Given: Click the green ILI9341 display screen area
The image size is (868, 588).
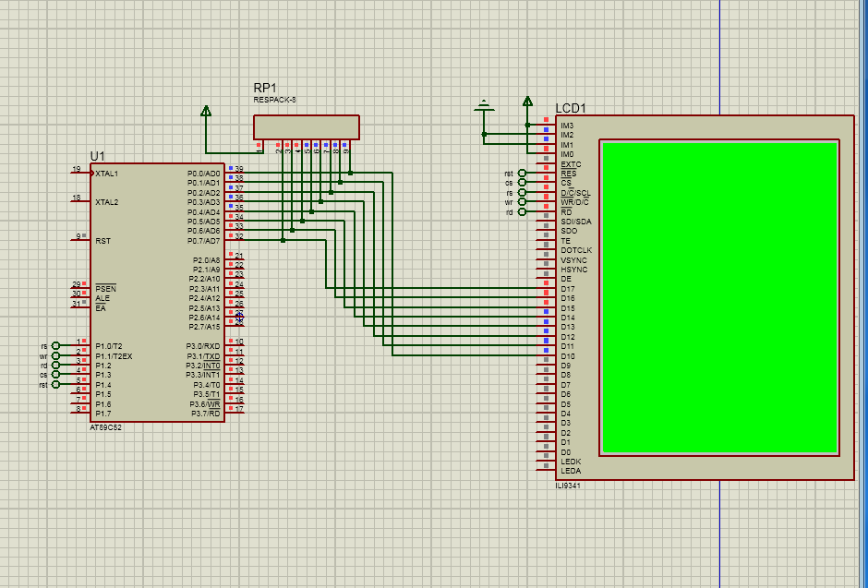Looking at the screenshot, I should point(719,297).
